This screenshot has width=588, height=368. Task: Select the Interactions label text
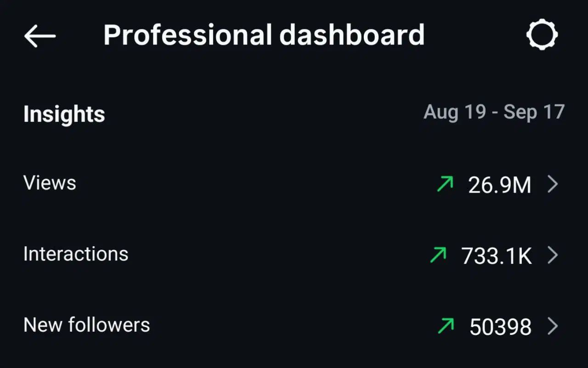point(76,254)
